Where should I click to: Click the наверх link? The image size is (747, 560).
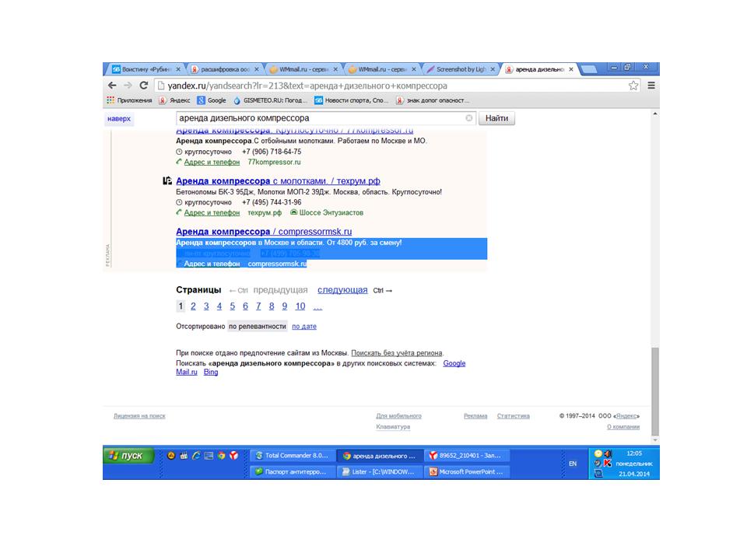(x=118, y=118)
